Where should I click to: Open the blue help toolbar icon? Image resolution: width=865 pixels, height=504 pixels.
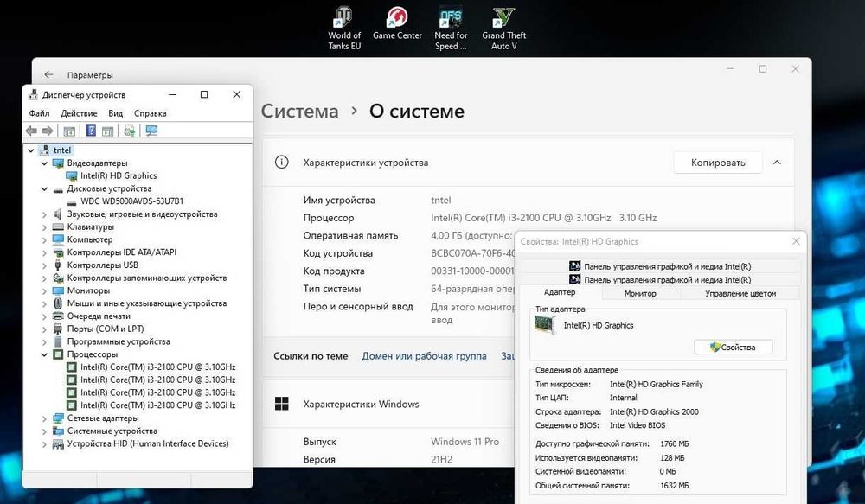click(91, 131)
